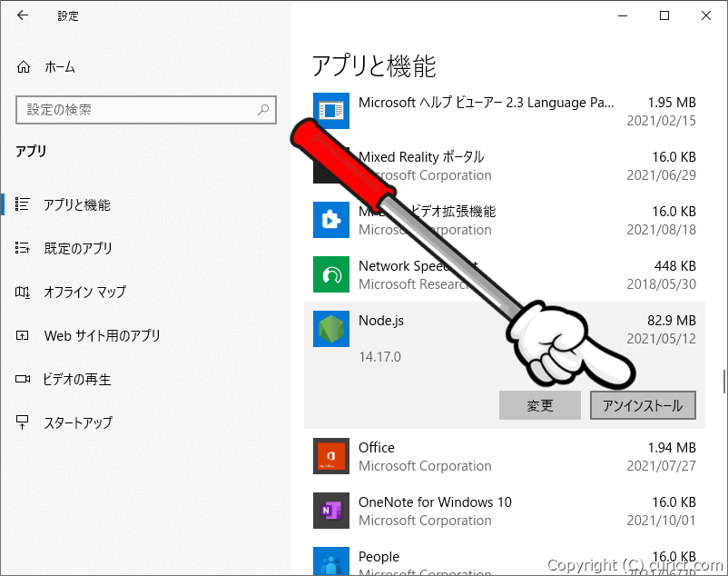Click the app list vertical scrollbar thumb
Image resolution: width=728 pixels, height=576 pixels.
723,382
